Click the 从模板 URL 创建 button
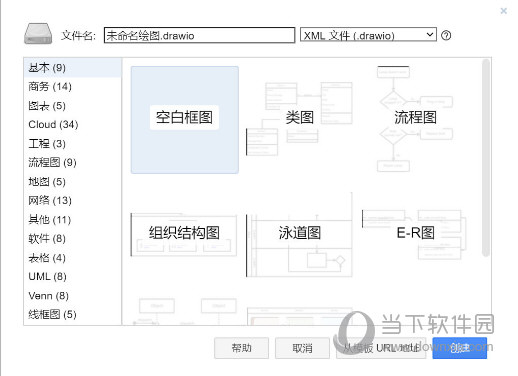Viewport: 518px width, 376px height. click(x=381, y=348)
